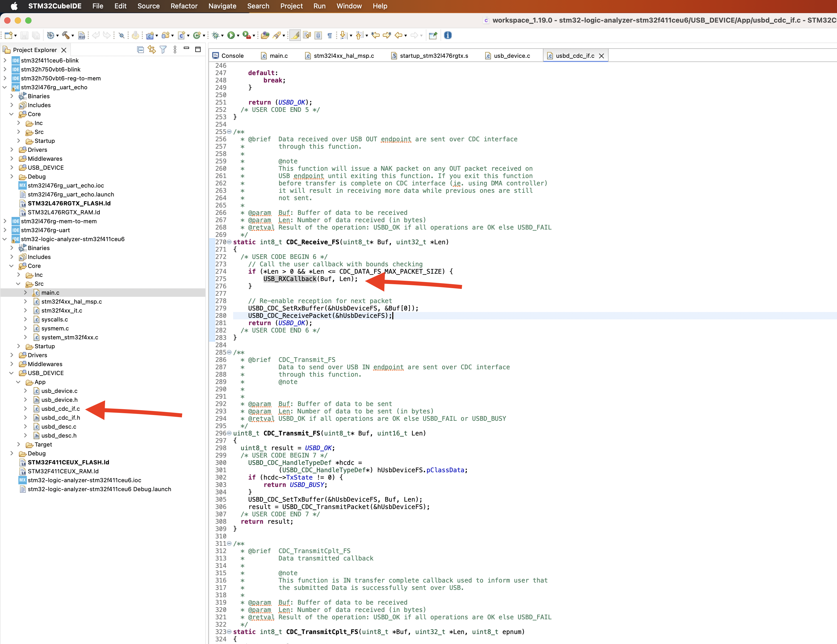Image resolution: width=837 pixels, height=644 pixels.
Task: Click the blue Information Center icon
Action: pos(448,35)
